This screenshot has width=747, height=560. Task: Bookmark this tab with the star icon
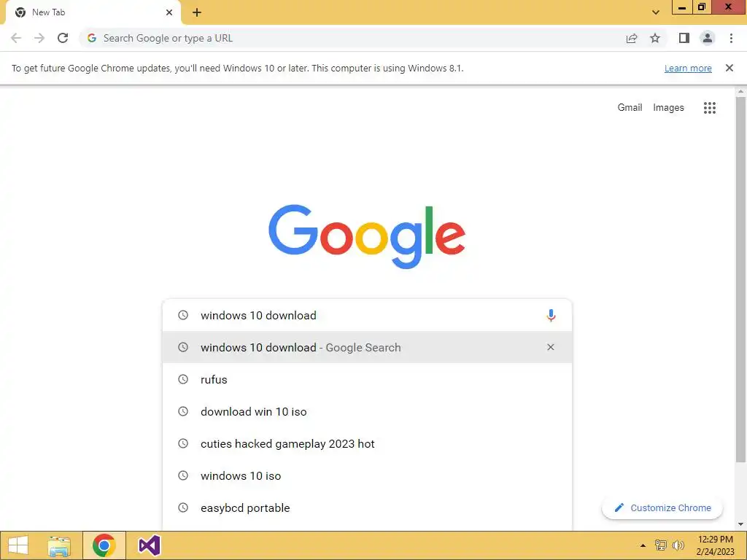pyautogui.click(x=655, y=38)
